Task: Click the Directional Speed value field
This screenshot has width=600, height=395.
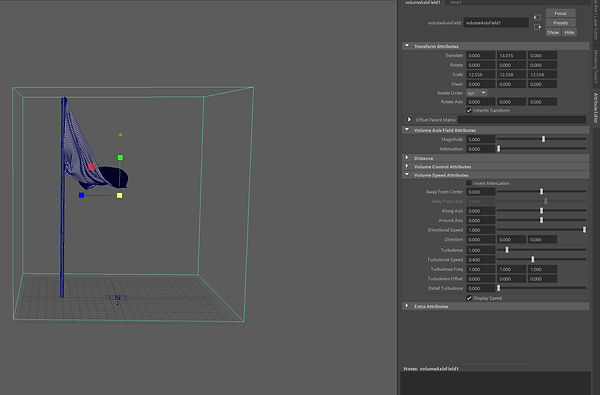Action: point(481,230)
